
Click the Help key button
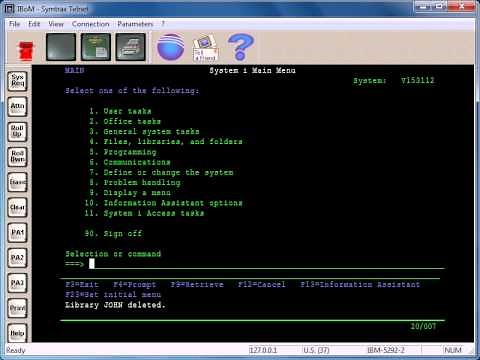tap(17, 333)
